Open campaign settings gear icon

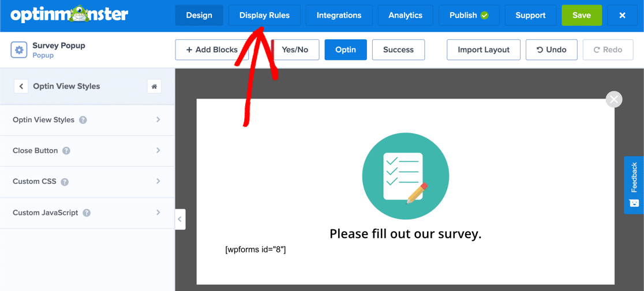click(19, 50)
